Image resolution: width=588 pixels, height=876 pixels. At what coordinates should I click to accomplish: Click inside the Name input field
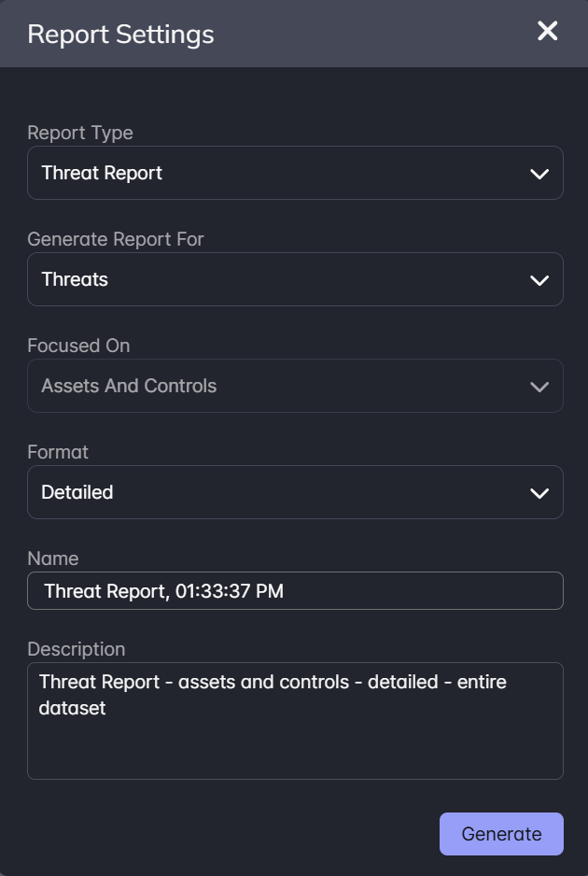pyautogui.click(x=295, y=590)
